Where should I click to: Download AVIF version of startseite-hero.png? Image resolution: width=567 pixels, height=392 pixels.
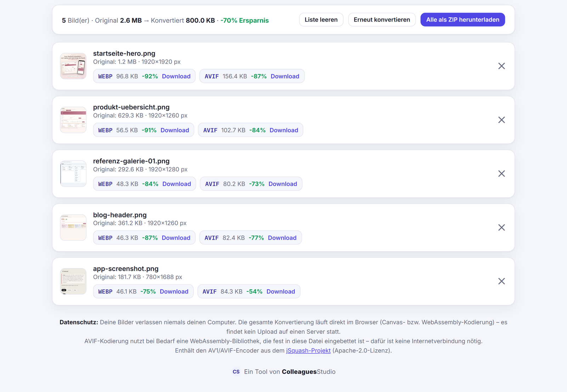pos(285,76)
